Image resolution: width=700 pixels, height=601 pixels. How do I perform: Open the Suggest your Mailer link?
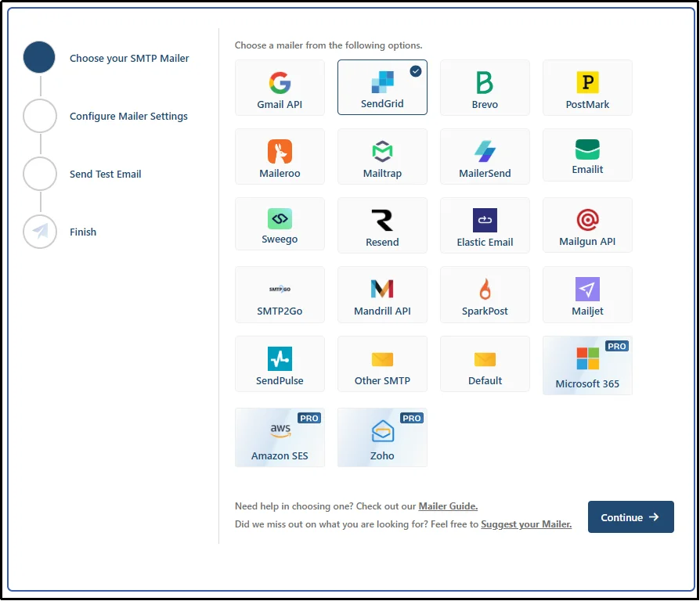526,524
